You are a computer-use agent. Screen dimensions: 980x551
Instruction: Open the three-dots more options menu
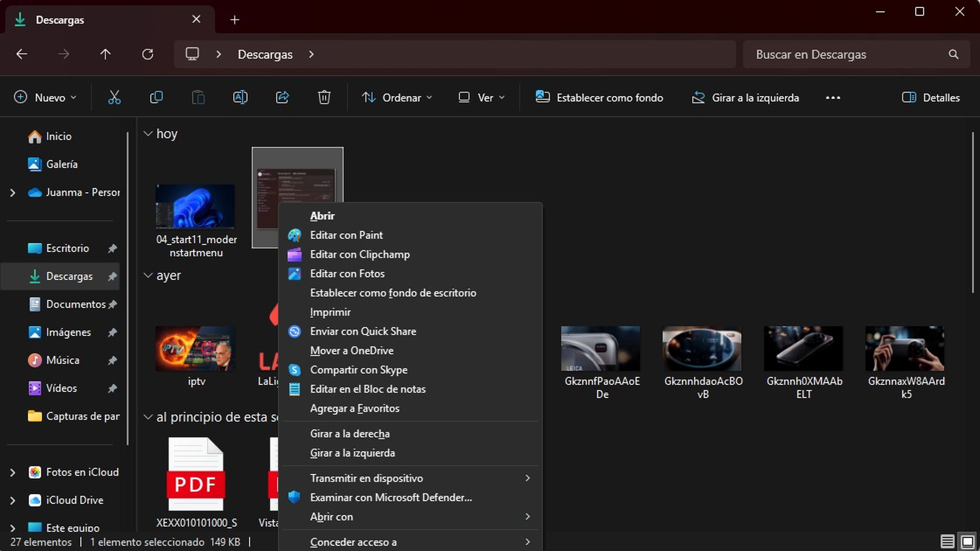833,98
